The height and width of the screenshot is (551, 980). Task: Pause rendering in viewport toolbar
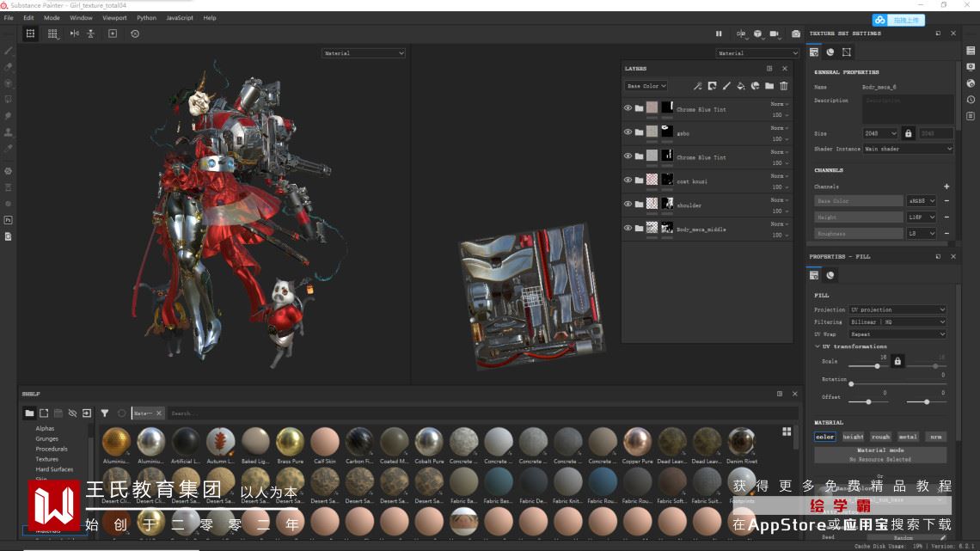[x=719, y=34]
